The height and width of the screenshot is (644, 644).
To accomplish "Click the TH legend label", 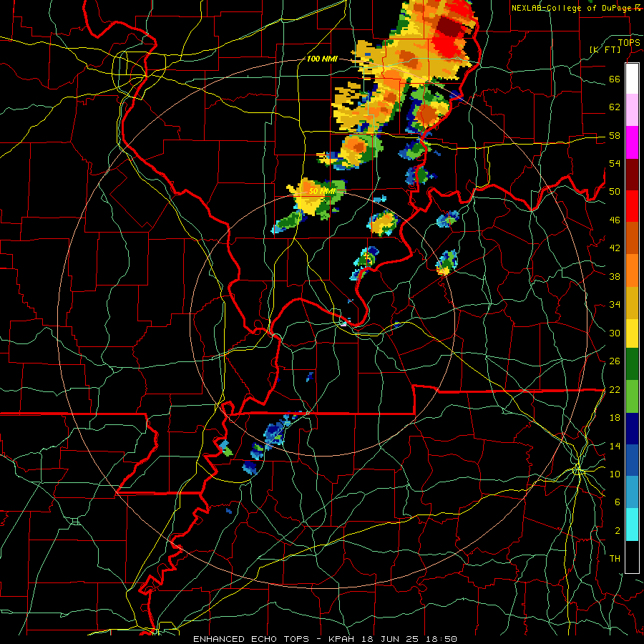I will (x=615, y=559).
